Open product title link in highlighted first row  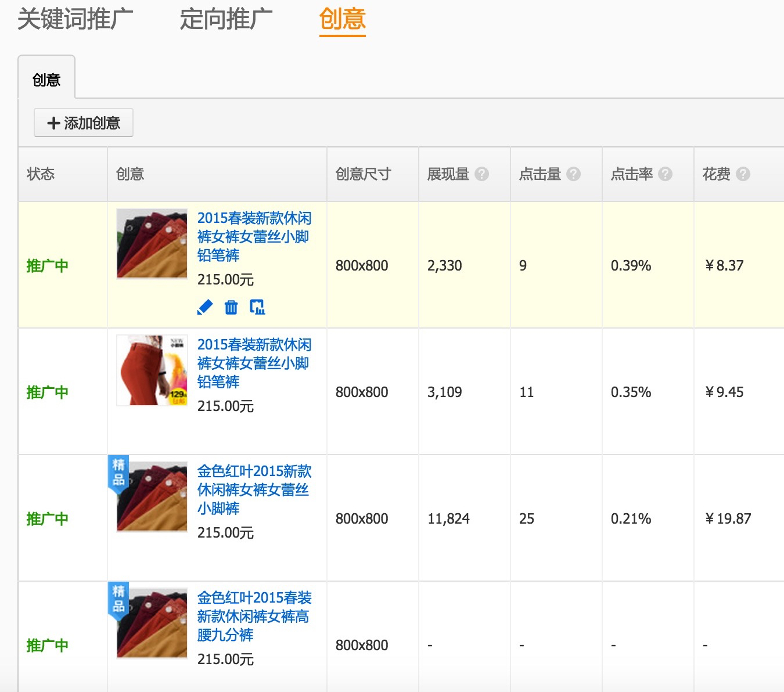tap(254, 237)
